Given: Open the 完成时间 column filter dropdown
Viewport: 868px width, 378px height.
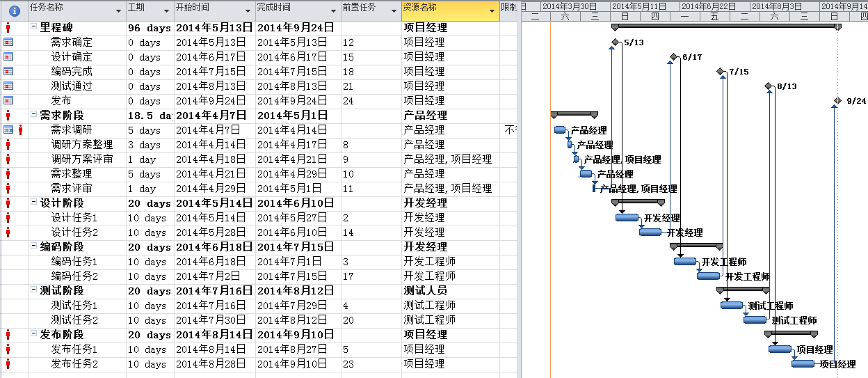Looking at the screenshot, I should pyautogui.click(x=334, y=11).
